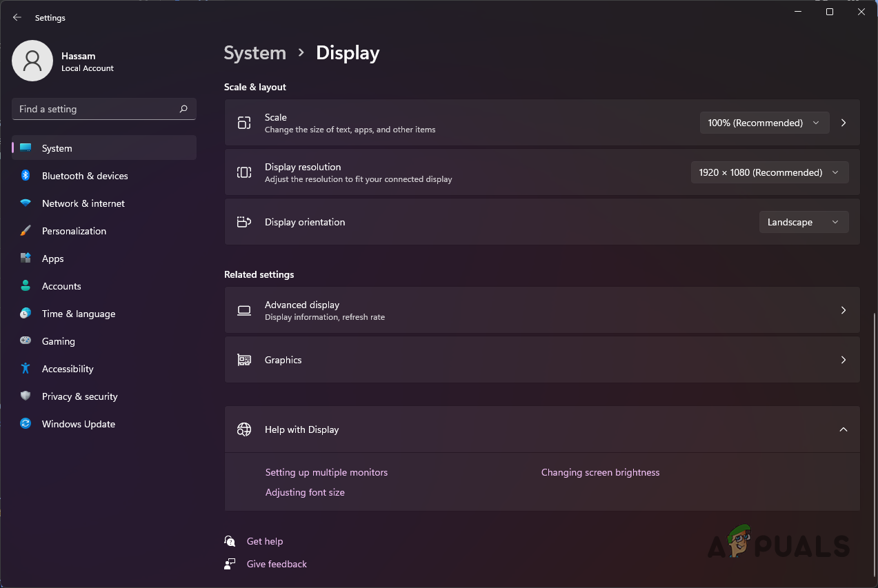This screenshot has width=878, height=588.
Task: Click the Display resolution row icon
Action: tap(244, 172)
